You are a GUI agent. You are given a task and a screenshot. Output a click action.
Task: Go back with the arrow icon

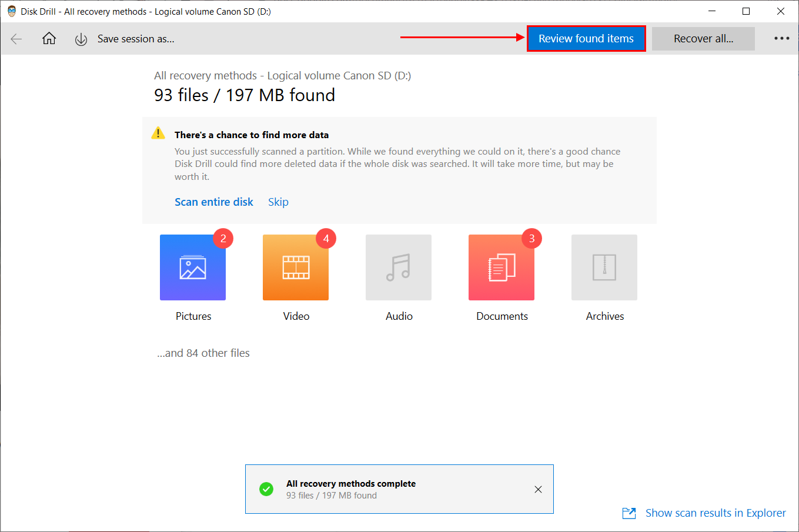click(16, 39)
